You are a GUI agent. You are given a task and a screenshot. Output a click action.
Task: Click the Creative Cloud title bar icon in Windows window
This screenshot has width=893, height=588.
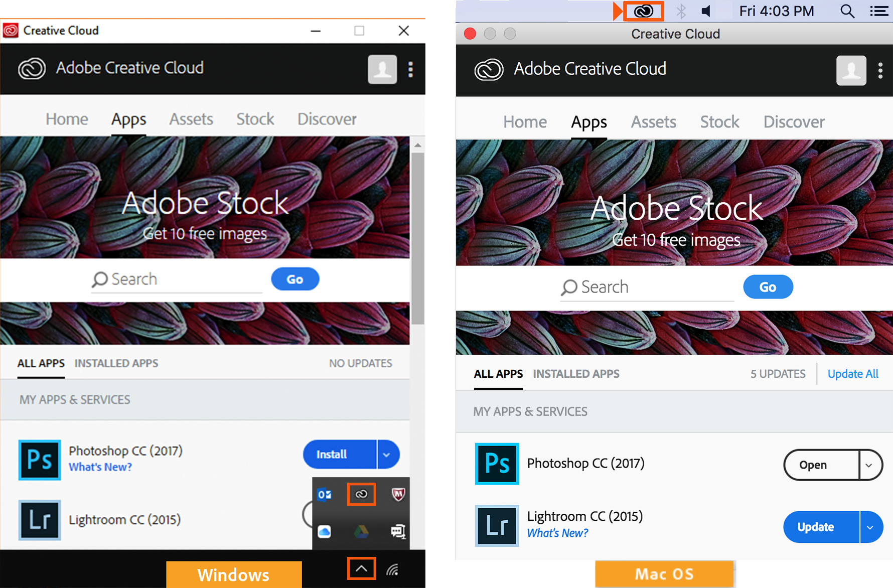(x=11, y=31)
